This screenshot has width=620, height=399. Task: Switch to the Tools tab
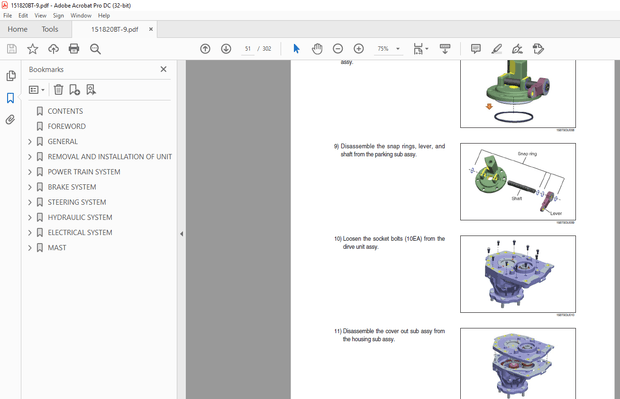(x=50, y=29)
